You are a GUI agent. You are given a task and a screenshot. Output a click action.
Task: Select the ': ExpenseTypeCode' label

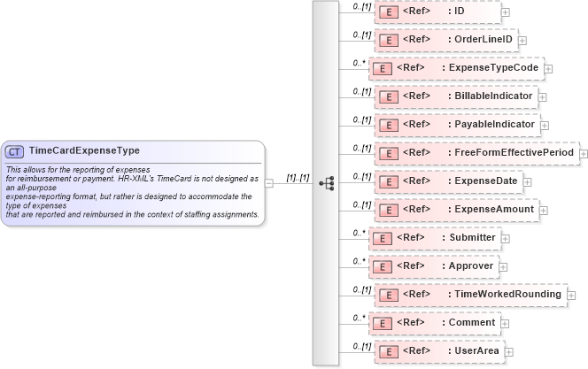(490, 67)
